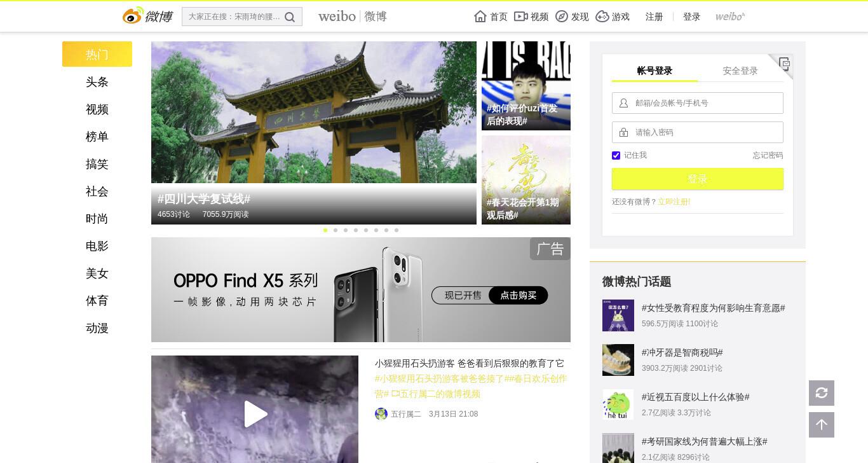Open 春天花会开第1期观后感 thumbnail
Image resolution: width=868 pixels, height=463 pixels.
[526, 180]
